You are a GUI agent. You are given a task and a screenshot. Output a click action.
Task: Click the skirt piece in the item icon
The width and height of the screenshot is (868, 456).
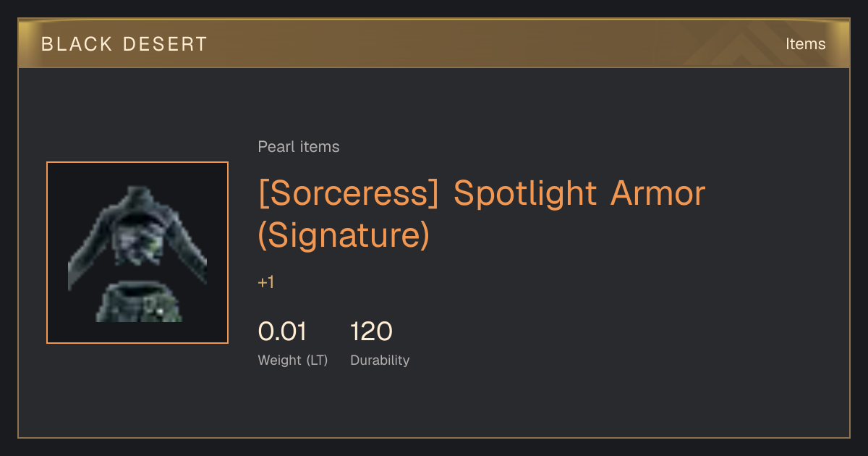(139, 303)
